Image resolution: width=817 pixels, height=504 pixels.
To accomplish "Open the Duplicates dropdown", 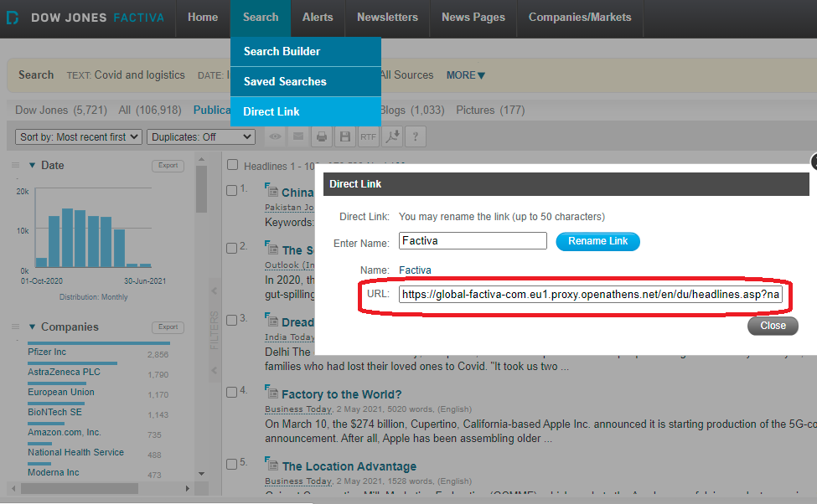I will point(200,136).
